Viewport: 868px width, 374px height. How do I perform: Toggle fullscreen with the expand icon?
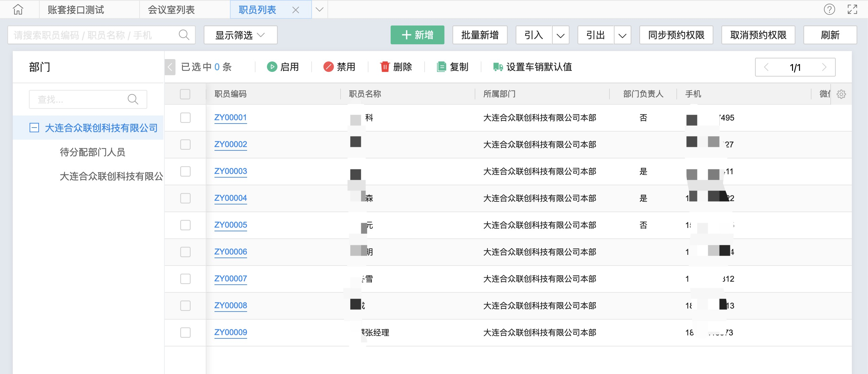[x=852, y=9]
